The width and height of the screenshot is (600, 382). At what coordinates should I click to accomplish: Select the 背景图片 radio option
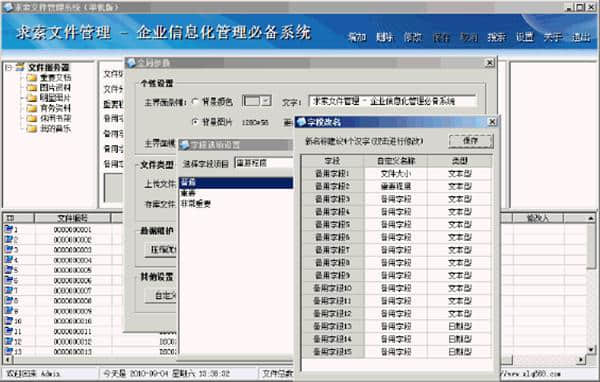[195, 122]
